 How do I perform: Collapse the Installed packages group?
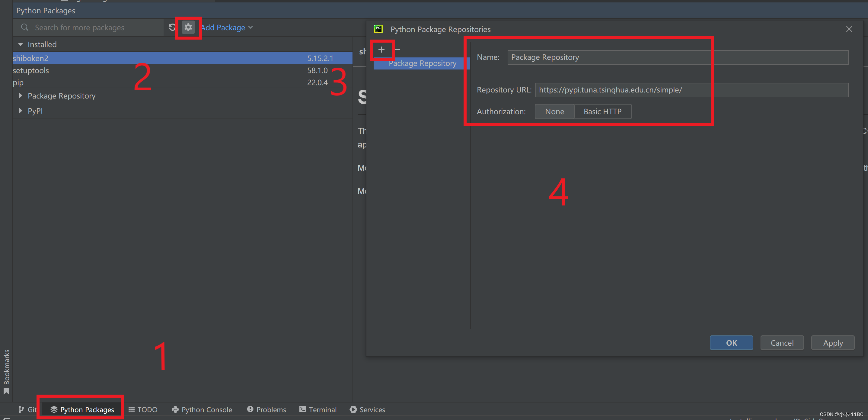(x=21, y=44)
